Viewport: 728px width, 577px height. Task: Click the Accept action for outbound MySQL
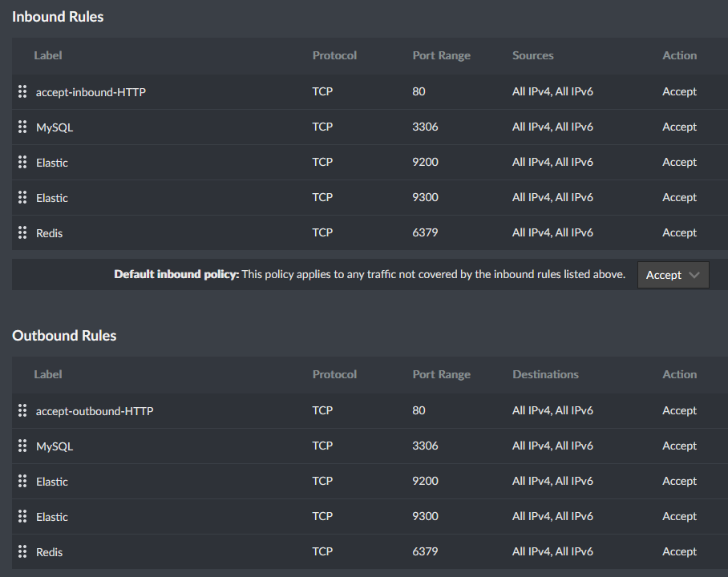click(679, 446)
